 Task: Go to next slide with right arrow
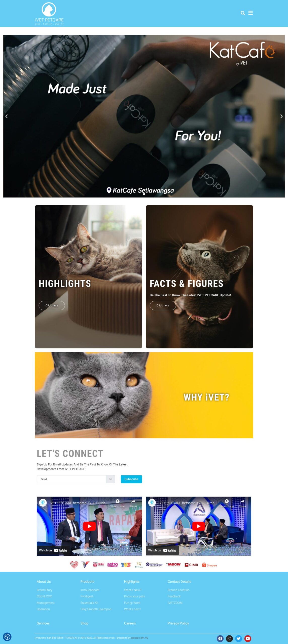coord(281,116)
